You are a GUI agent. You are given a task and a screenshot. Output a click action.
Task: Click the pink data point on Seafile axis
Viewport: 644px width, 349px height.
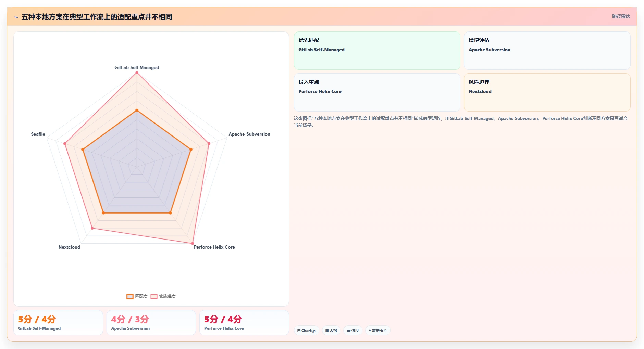tap(65, 144)
